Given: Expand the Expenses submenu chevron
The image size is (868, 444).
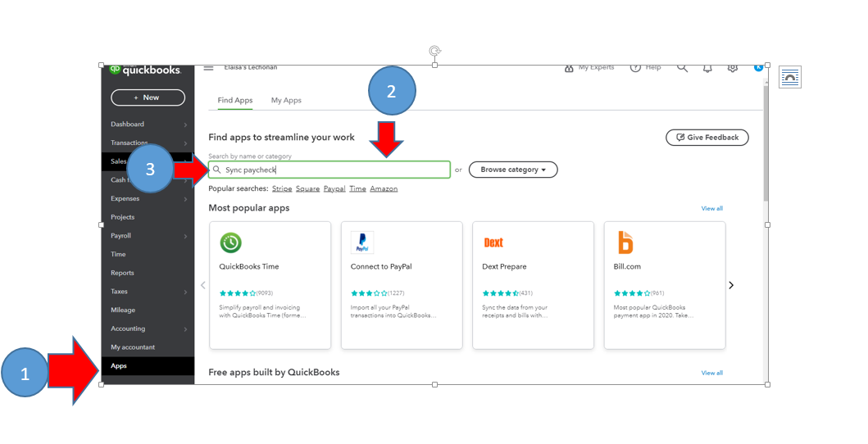Looking at the screenshot, I should pyautogui.click(x=185, y=199).
